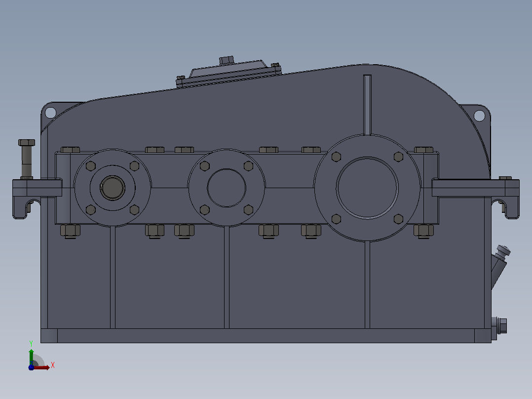Select the base plate of the gearbox
This screenshot has width=532, height=399.
point(266,335)
